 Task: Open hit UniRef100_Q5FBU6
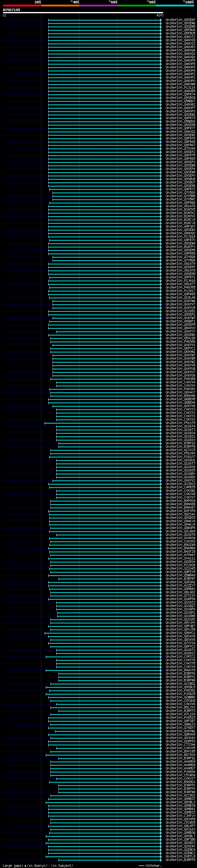click(x=180, y=30)
